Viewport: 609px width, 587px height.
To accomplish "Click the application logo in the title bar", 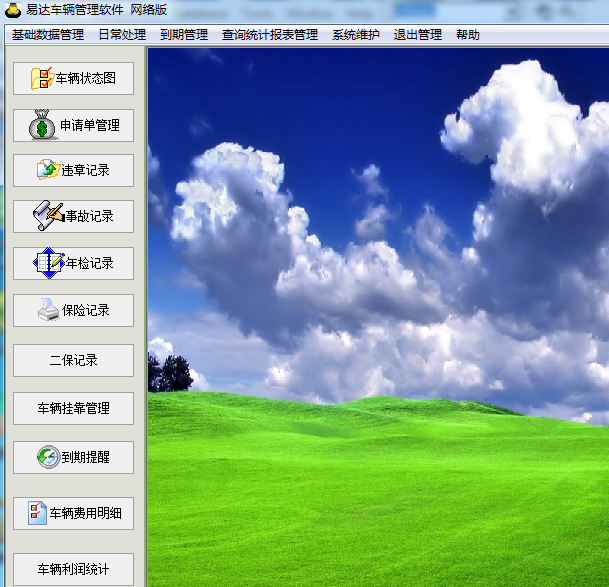I will [13, 9].
